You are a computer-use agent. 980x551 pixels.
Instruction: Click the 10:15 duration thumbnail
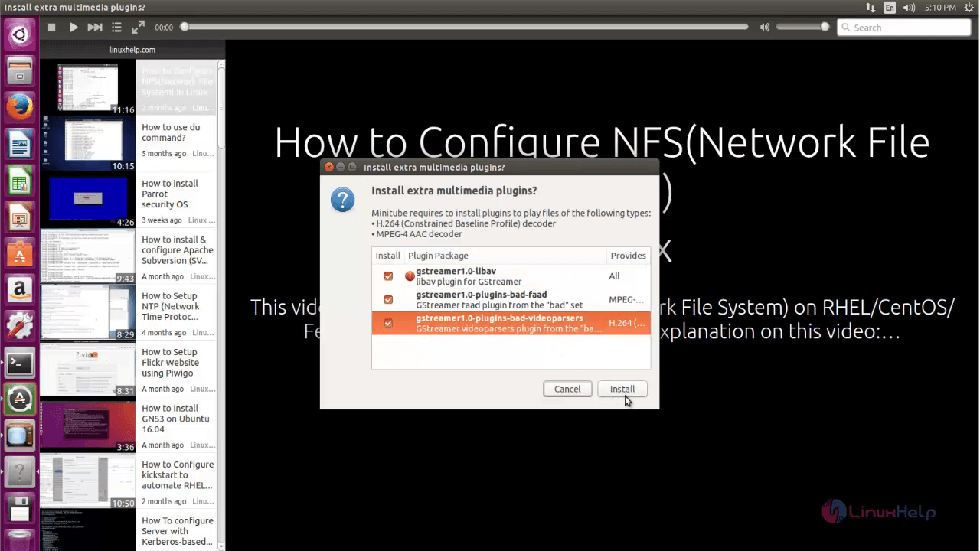tap(88, 144)
